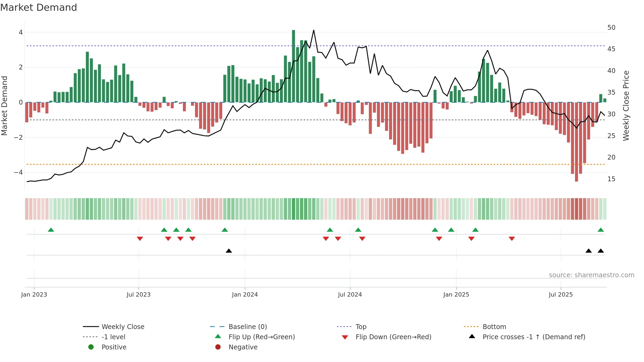
Task: Click the 'Jul 2023' x-axis label
Action: (x=139, y=294)
